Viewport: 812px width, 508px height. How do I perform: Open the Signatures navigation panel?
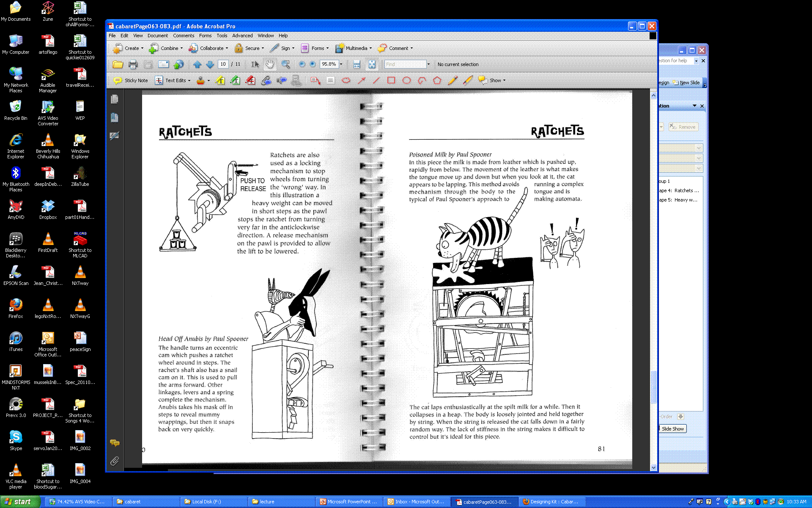click(x=115, y=136)
